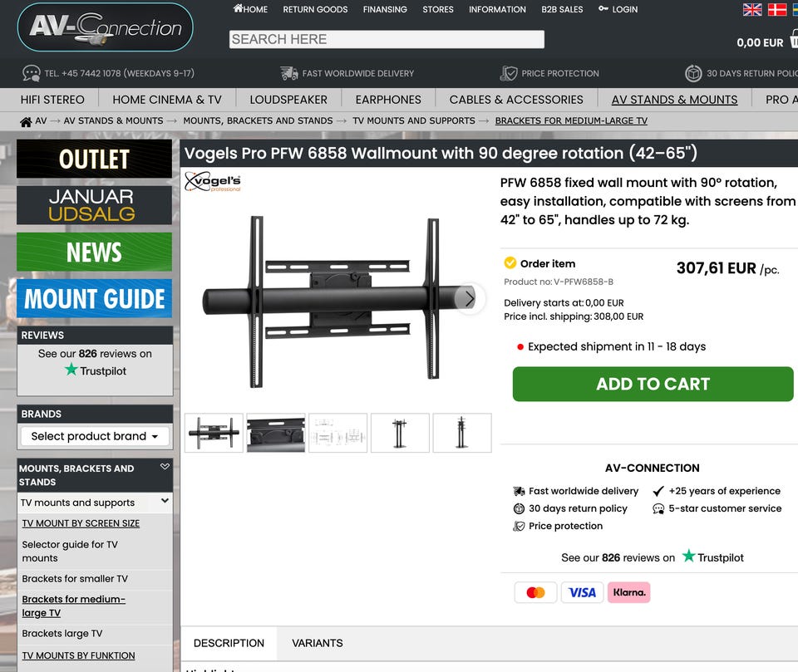Viewport: 798px width, 672px height.
Task: Open Brackets large TV sidebar item
Action: pos(62,634)
